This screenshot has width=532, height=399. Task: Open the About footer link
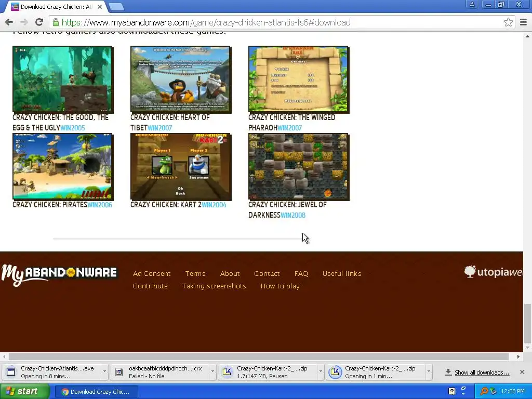coord(230,273)
